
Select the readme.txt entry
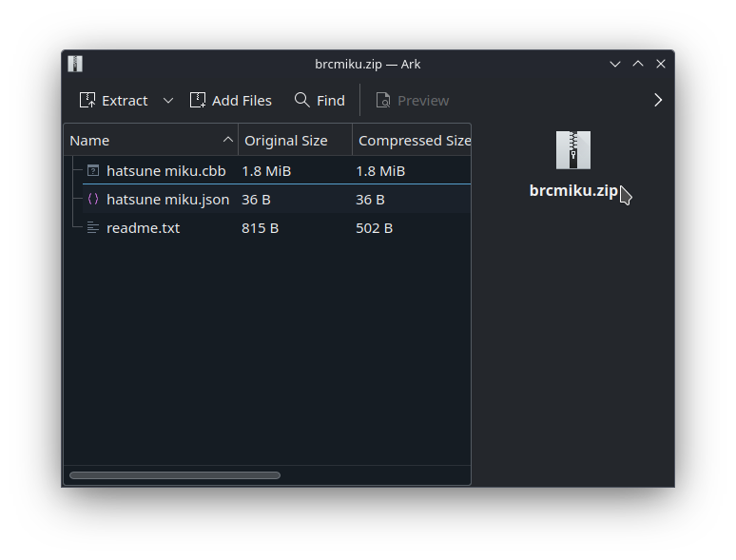click(143, 228)
